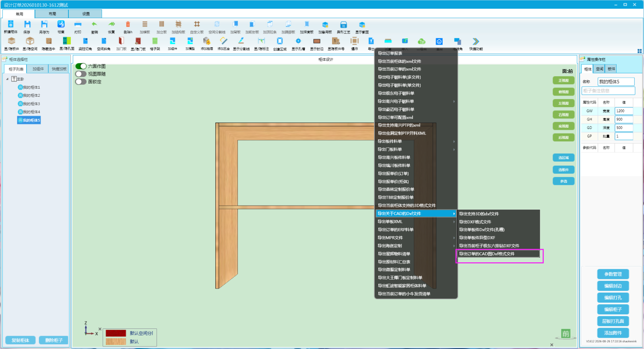Click the 隐藏选中 hide selected icon
Screen dimensions: 644x349
click(x=49, y=41)
